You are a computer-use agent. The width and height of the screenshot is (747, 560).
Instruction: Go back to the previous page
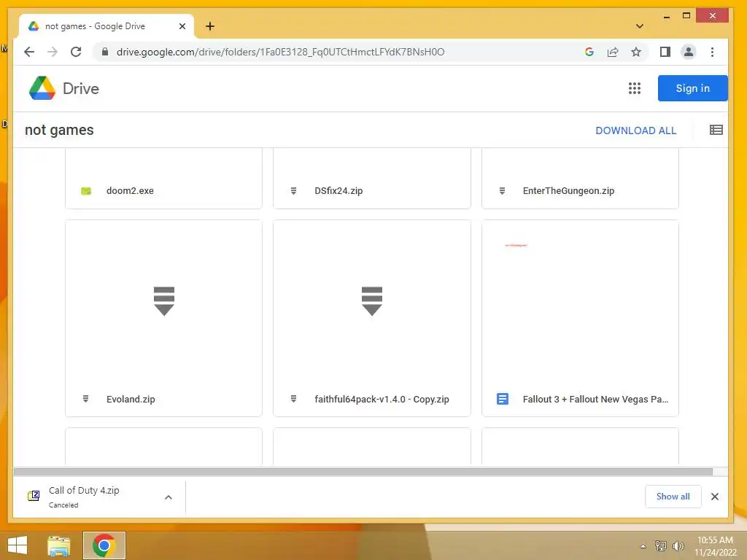pos(29,52)
